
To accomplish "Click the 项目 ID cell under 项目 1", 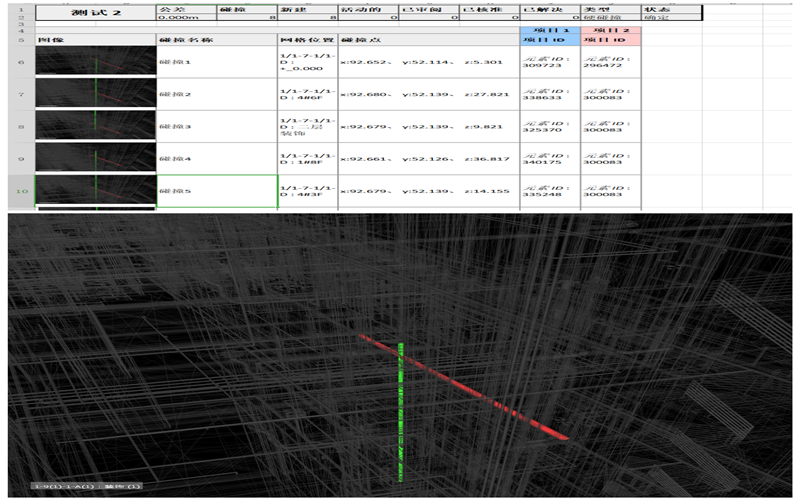I will tap(551, 40).
